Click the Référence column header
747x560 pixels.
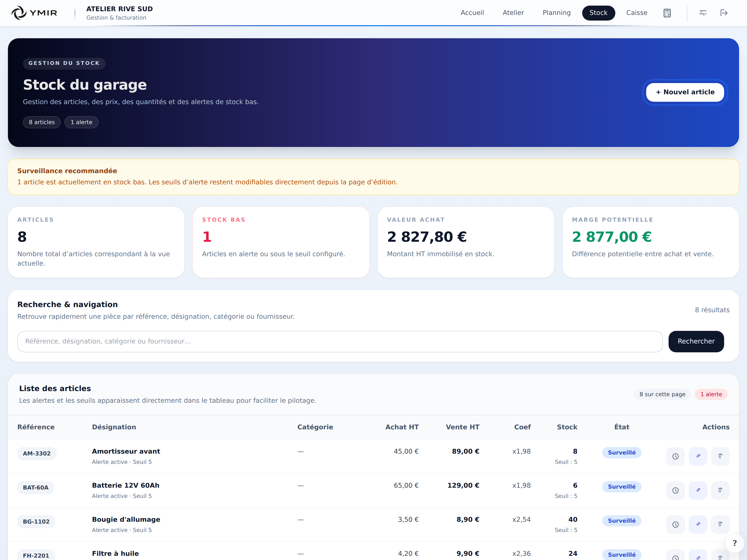coord(36,427)
